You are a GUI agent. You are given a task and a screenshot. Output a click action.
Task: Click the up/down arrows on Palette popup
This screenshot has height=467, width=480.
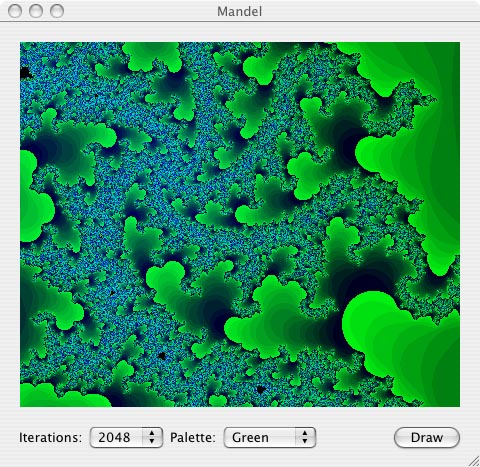[305, 437]
